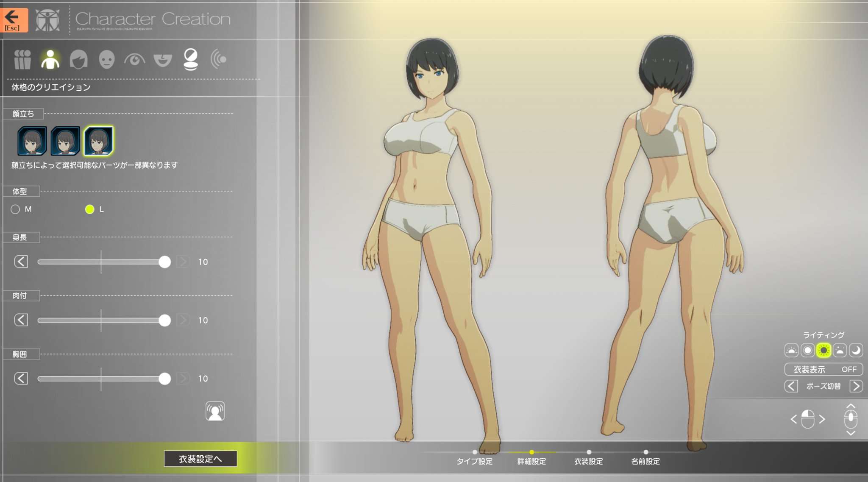Choose the first face type thumbnail
The image size is (868, 482).
[x=32, y=141]
